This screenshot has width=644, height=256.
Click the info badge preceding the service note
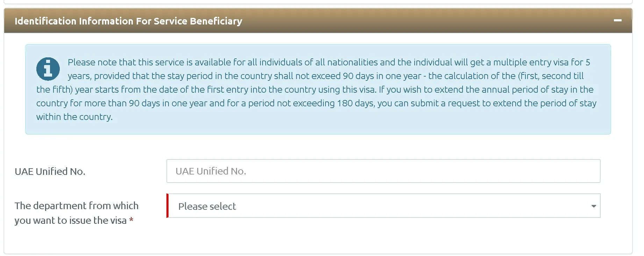pyautogui.click(x=48, y=69)
